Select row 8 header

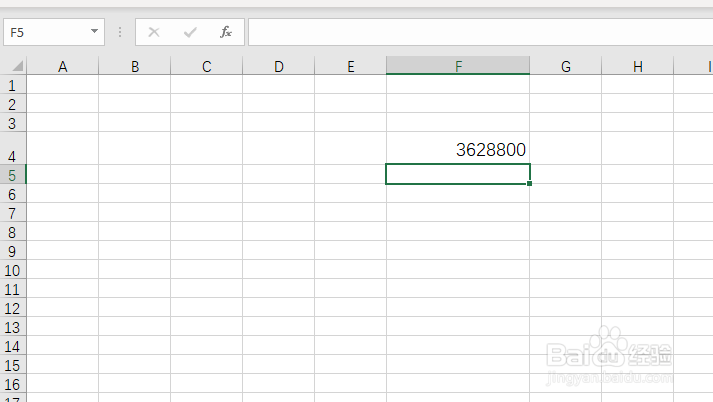(x=13, y=232)
